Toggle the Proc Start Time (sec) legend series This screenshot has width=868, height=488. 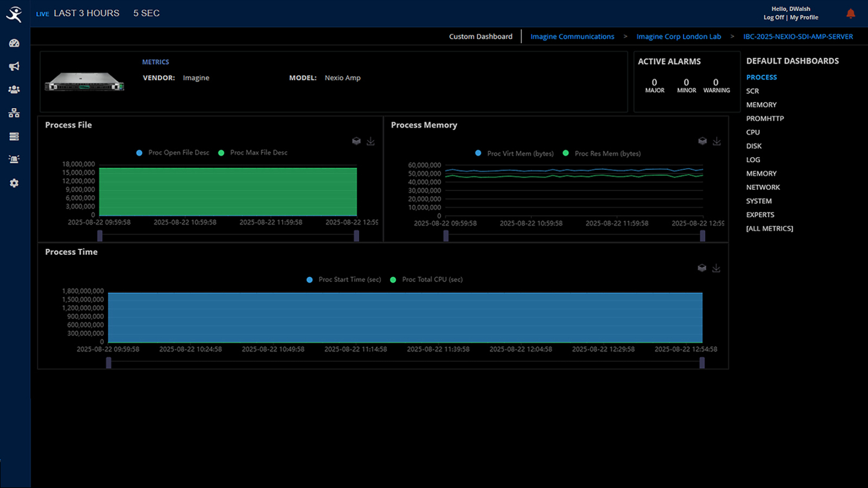click(344, 280)
